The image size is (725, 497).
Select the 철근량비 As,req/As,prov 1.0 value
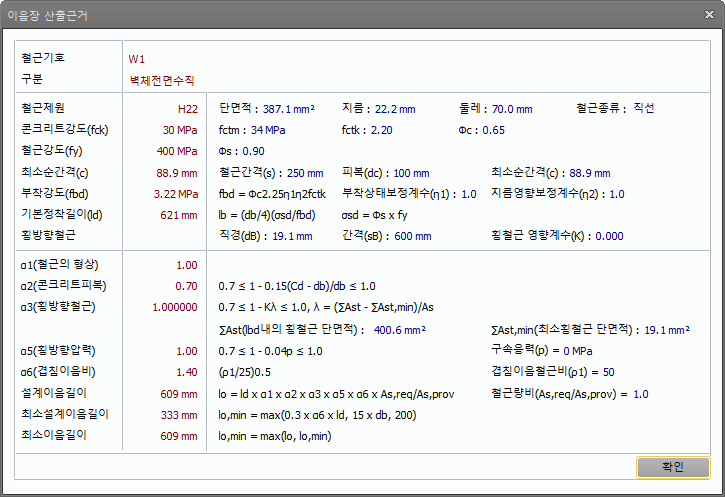pos(641,394)
